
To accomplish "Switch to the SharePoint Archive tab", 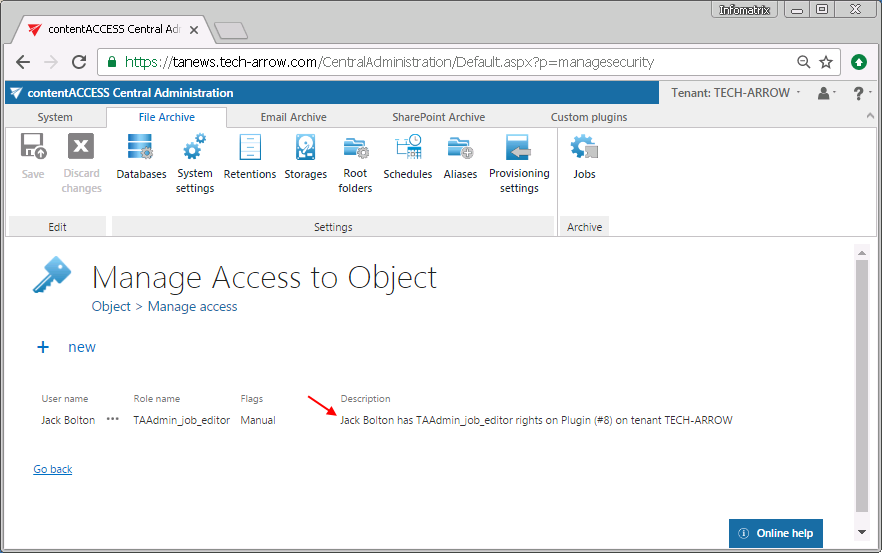I will click(438, 117).
